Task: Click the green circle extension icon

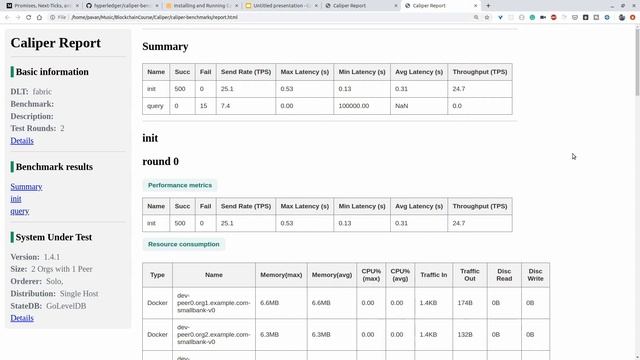Action: click(532, 18)
